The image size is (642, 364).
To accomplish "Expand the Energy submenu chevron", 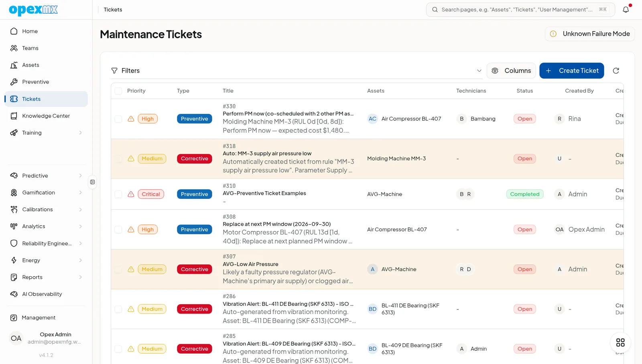I will [x=80, y=260].
